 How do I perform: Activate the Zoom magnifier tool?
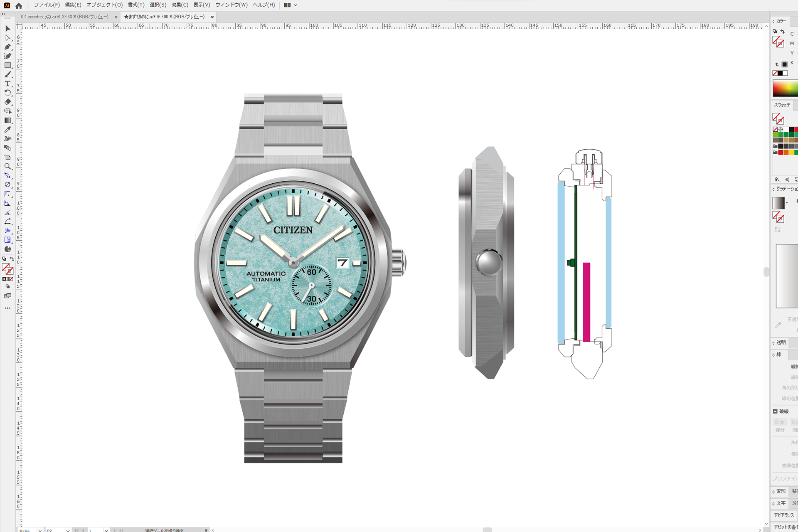tap(7, 166)
